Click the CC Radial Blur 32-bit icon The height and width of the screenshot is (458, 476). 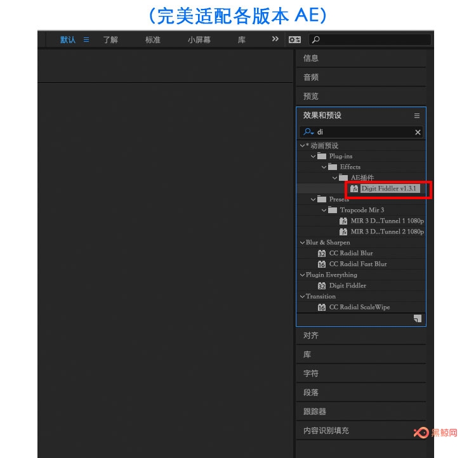pyautogui.click(x=322, y=253)
